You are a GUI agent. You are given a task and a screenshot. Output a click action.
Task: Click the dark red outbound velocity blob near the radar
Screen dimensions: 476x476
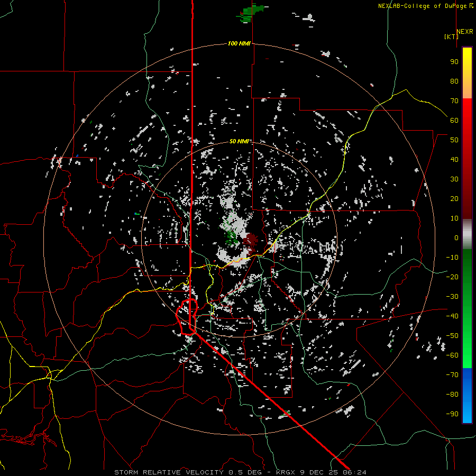coord(251,241)
